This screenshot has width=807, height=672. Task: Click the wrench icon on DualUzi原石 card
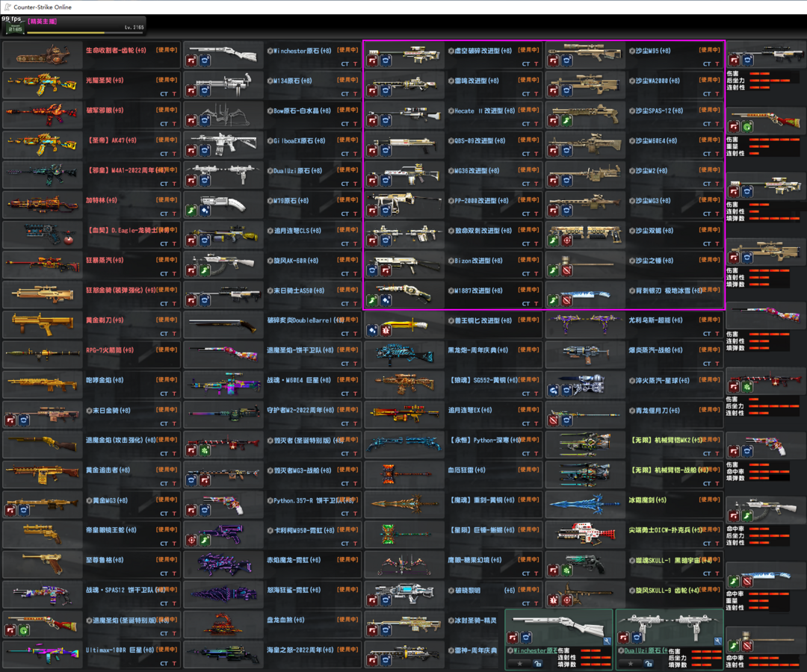[x=718, y=641]
